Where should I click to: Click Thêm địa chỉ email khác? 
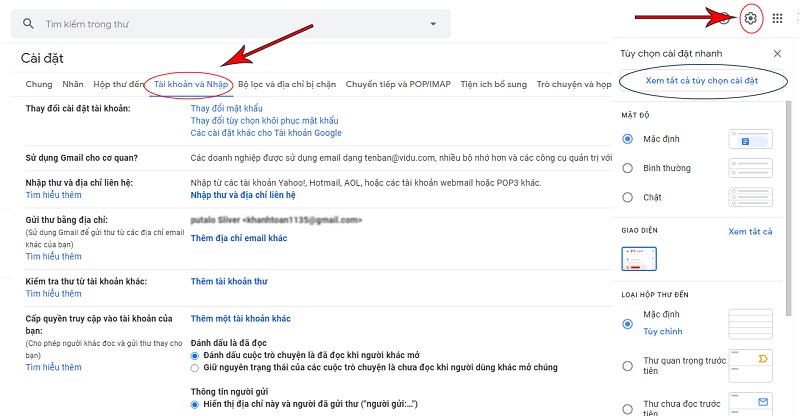point(239,238)
